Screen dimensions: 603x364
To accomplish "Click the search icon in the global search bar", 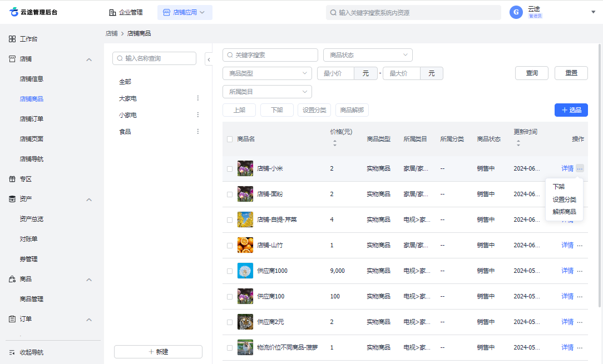I will [333, 13].
